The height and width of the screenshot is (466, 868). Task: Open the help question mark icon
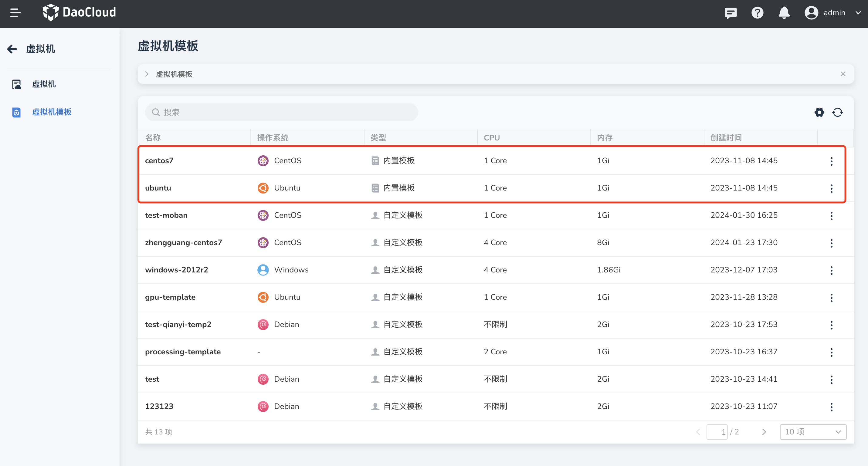[757, 13]
